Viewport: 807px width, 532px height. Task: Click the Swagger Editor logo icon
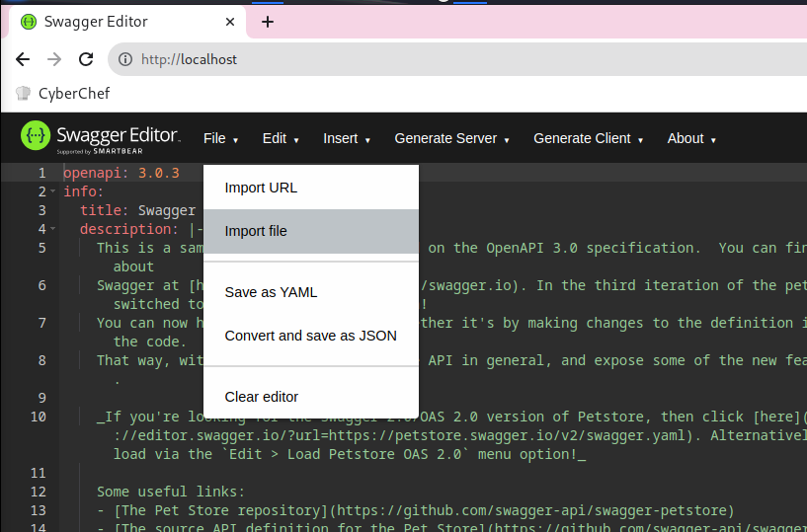point(36,135)
